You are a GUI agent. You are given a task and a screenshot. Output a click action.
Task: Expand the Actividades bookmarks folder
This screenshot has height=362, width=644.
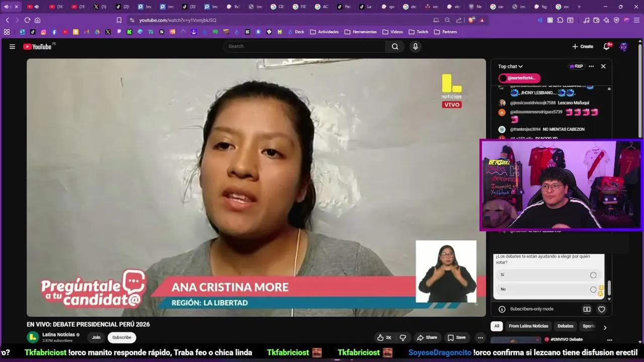[x=325, y=32]
